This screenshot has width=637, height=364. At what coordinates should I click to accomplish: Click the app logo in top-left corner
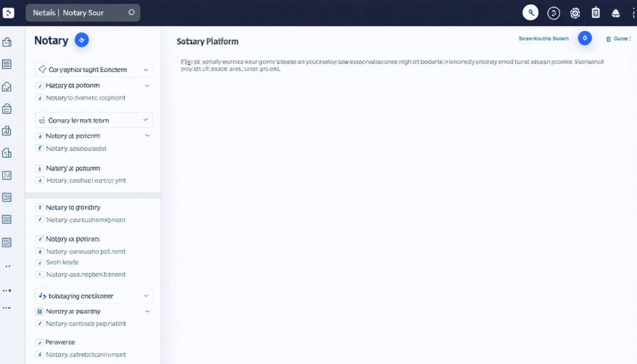8,13
